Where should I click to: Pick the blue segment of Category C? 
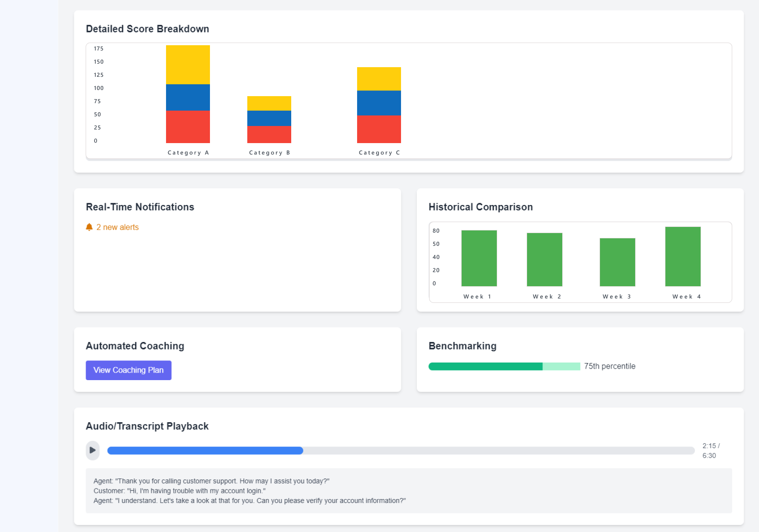click(x=379, y=103)
